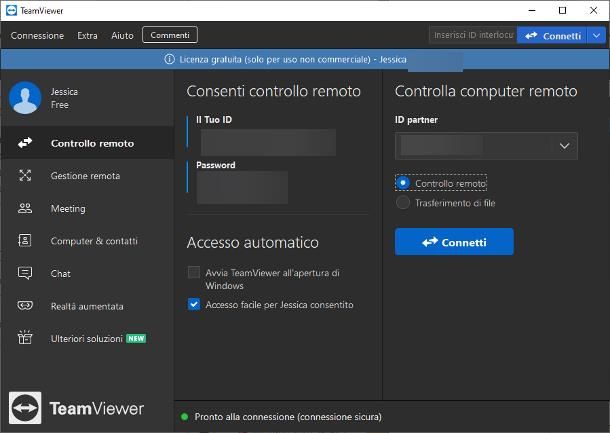Click the info icon in license banner
610x433 pixels.
coord(169,59)
